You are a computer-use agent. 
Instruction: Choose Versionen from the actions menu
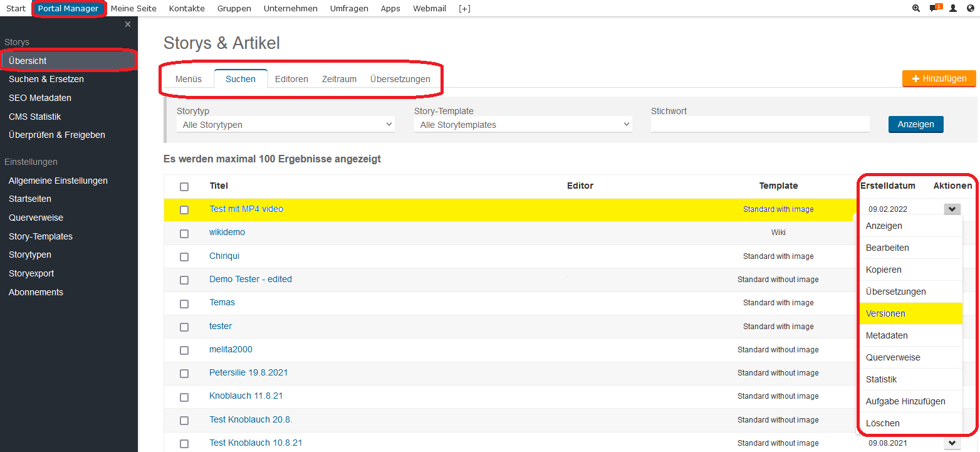(885, 313)
